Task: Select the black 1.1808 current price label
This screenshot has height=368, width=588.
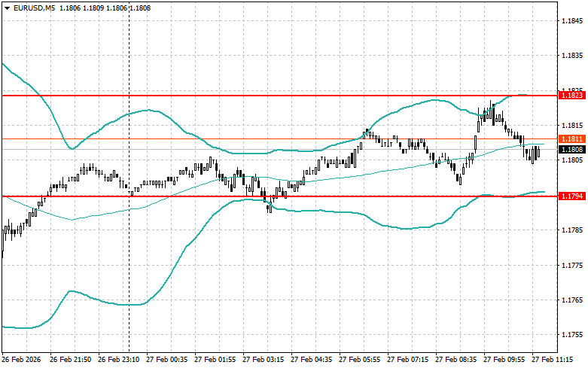Action: click(x=572, y=150)
